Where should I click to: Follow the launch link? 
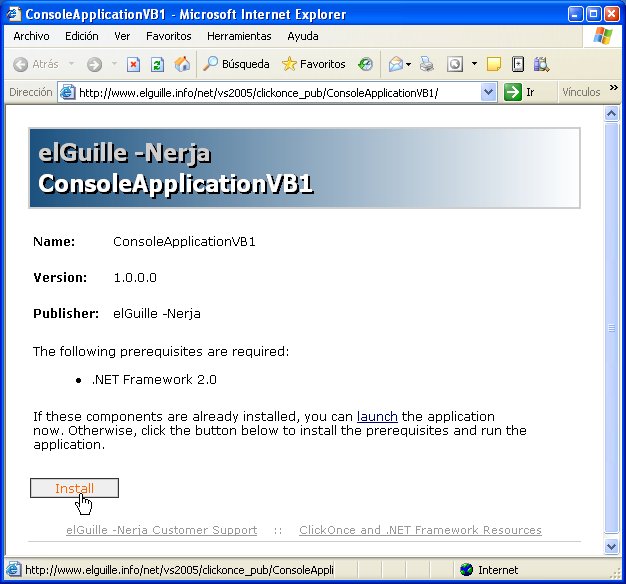(377, 416)
